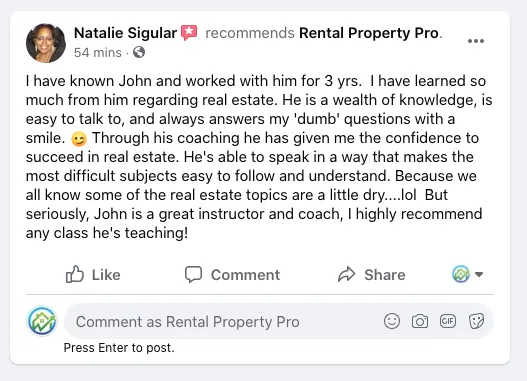Expand the acting-as page selector arrow

(x=479, y=274)
